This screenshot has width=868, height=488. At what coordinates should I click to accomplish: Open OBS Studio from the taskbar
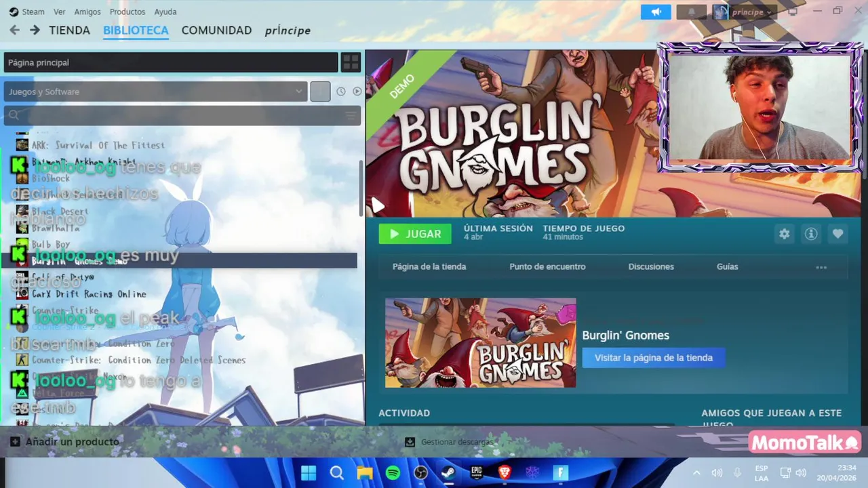(420, 472)
